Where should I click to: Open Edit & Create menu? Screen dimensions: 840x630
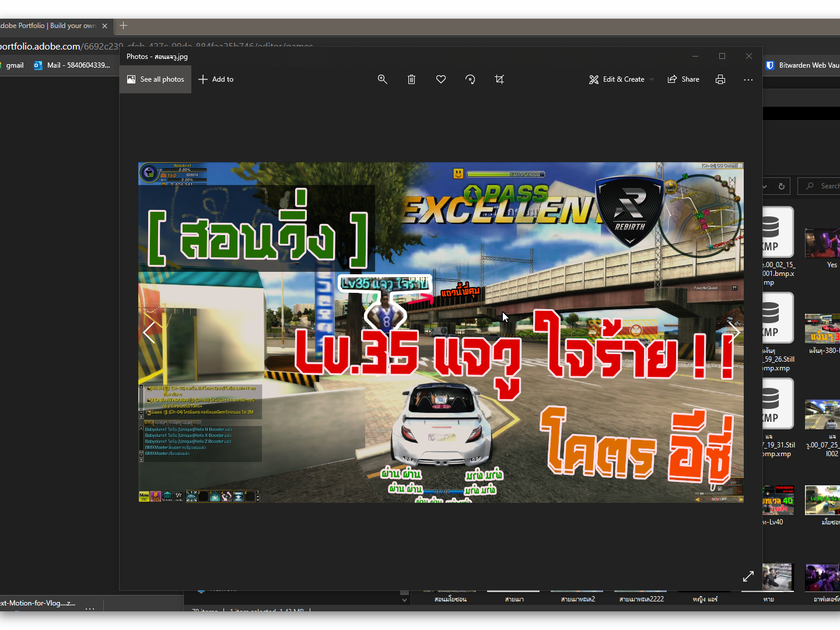click(621, 79)
